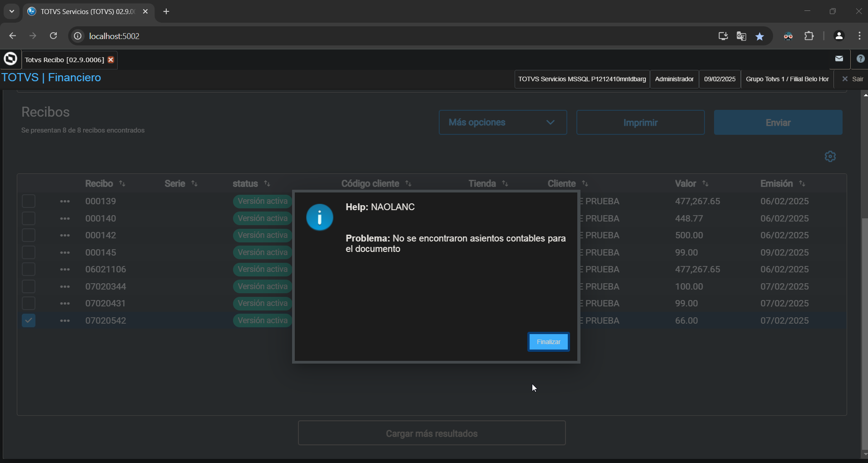
Task: Reload the page with the refresh icon
Action: click(x=53, y=36)
